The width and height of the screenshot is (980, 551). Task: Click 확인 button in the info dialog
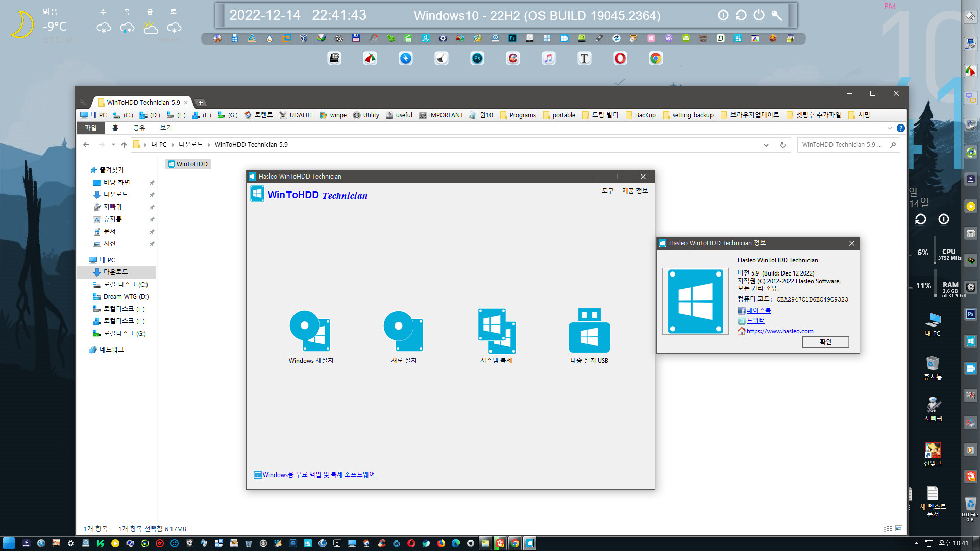click(x=825, y=342)
